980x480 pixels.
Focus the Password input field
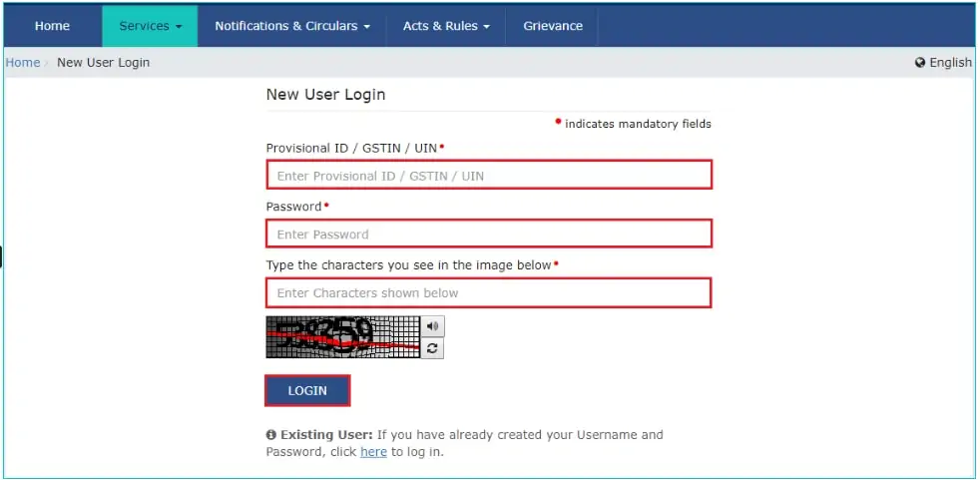[x=489, y=234]
